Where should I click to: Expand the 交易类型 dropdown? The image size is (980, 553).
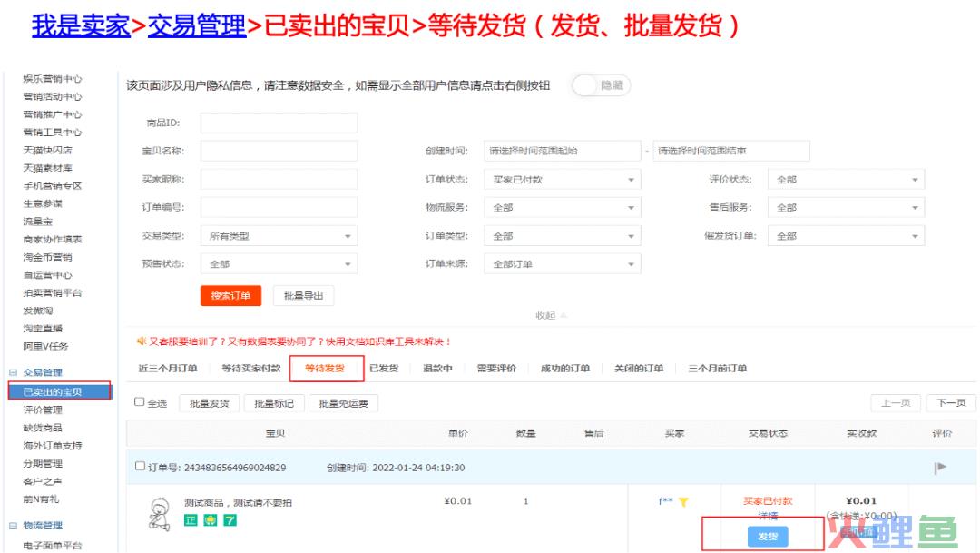[x=278, y=236]
